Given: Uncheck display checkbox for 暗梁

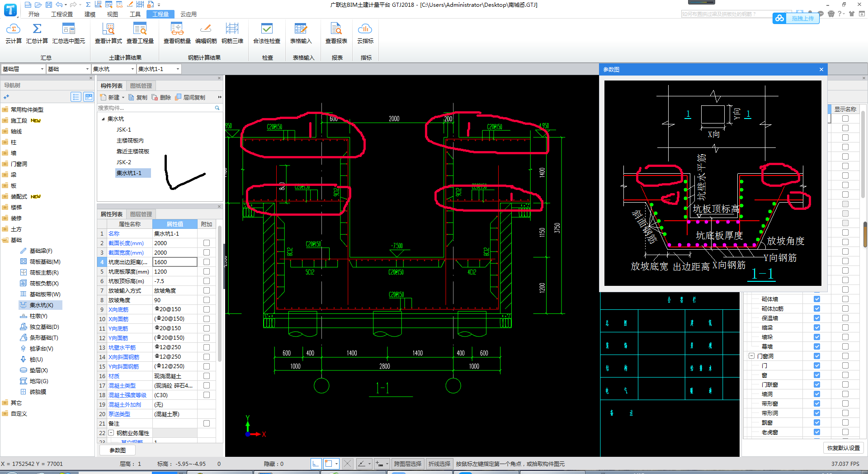Looking at the screenshot, I should coord(817,327).
